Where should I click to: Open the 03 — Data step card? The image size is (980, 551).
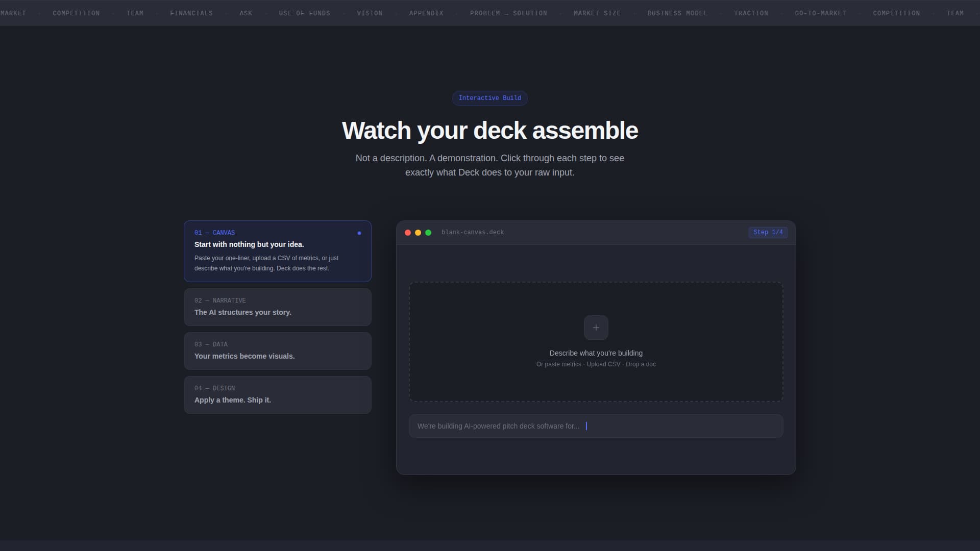coord(278,351)
